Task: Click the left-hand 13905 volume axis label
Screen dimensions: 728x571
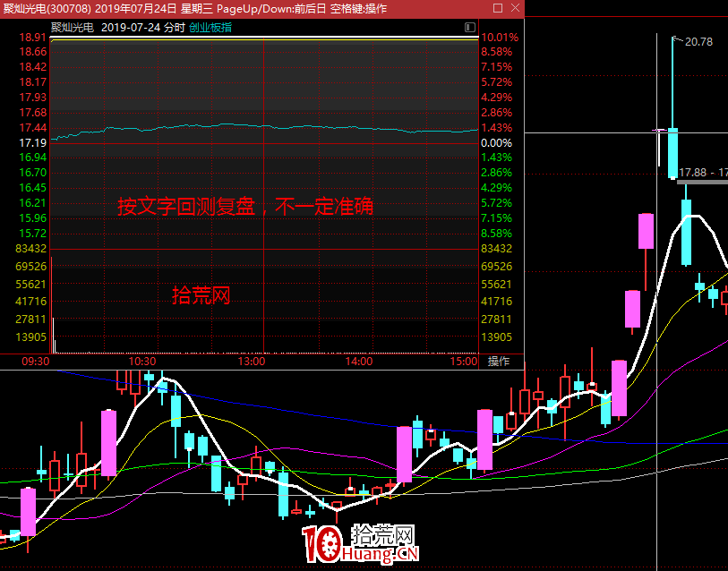Action: (31, 337)
